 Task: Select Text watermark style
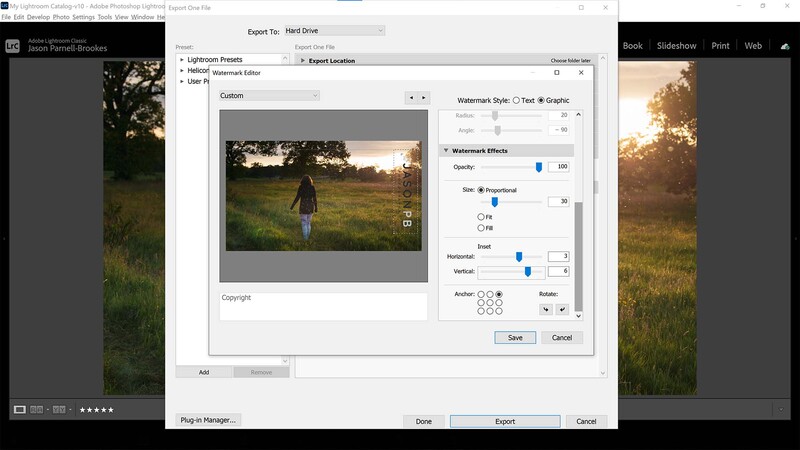(516, 101)
